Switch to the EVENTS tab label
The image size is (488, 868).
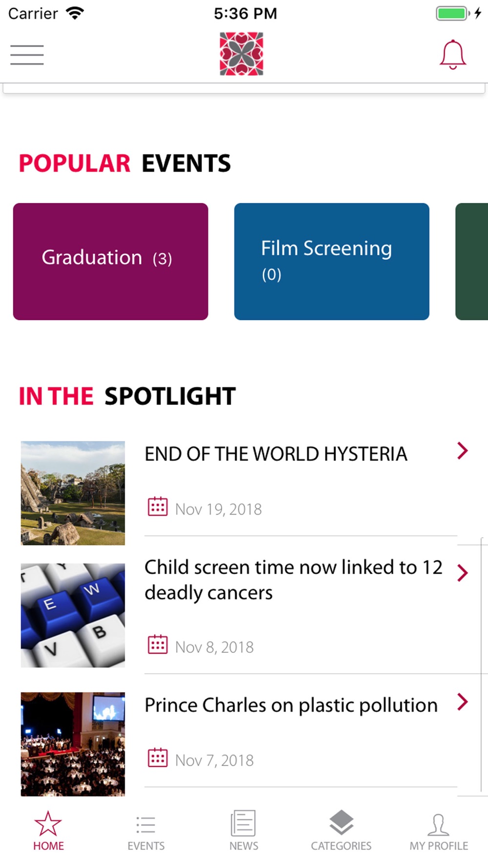[x=146, y=846]
